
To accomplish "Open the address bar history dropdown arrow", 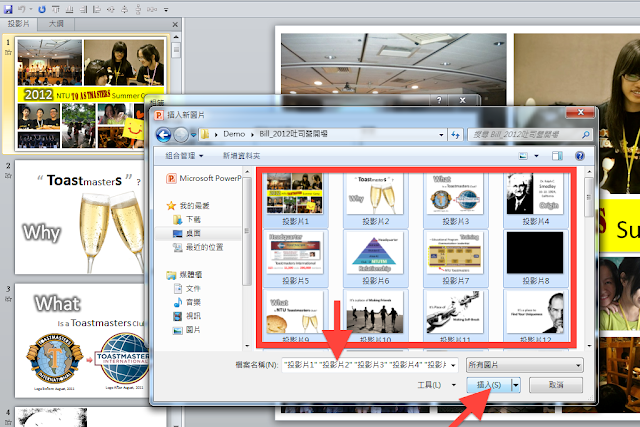I will click(441, 134).
